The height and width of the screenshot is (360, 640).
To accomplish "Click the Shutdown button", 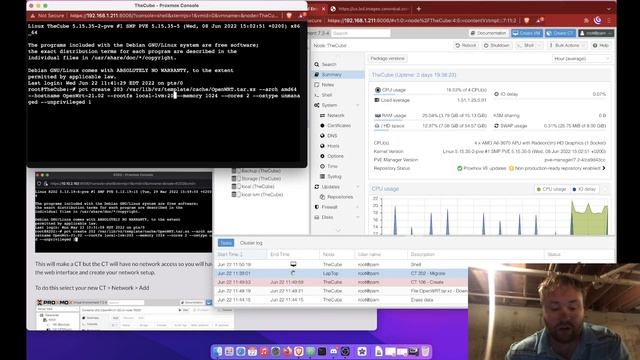I will click(x=496, y=45).
